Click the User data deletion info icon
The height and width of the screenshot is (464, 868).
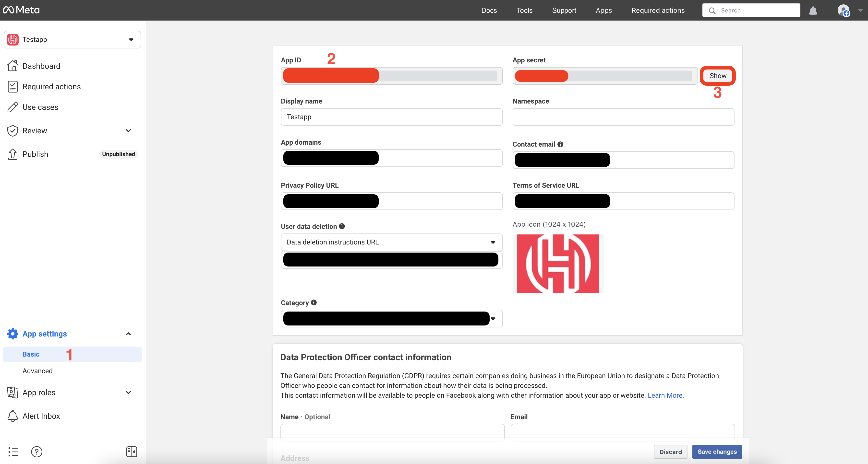coord(342,226)
